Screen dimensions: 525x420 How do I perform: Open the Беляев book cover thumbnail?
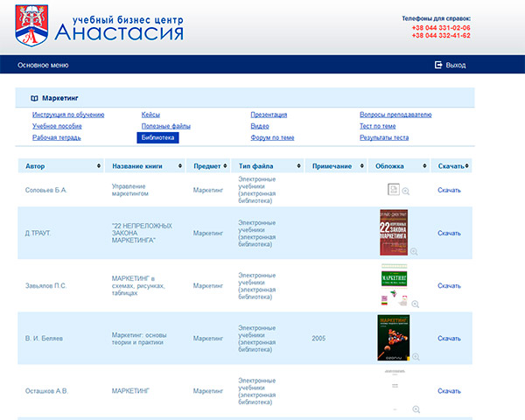[393, 337]
